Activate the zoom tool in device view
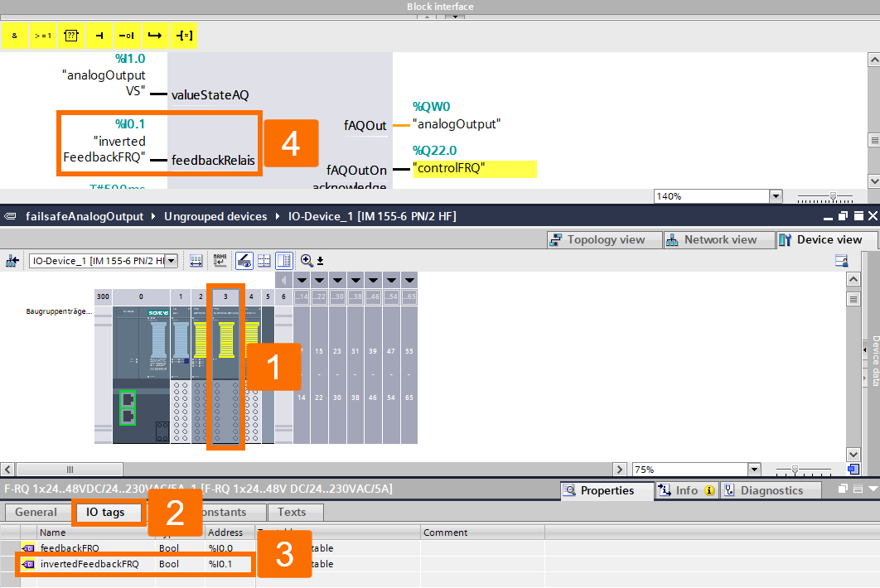The width and height of the screenshot is (880, 588). coord(306,261)
